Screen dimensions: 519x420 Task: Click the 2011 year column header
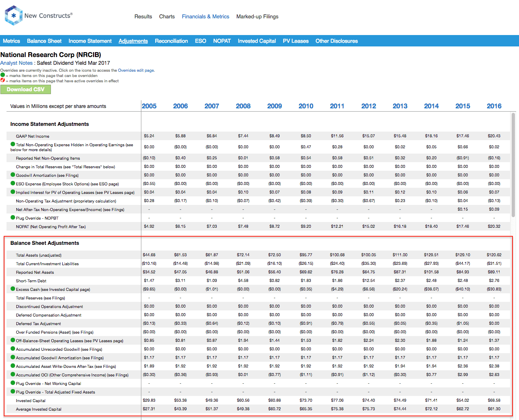337,106
